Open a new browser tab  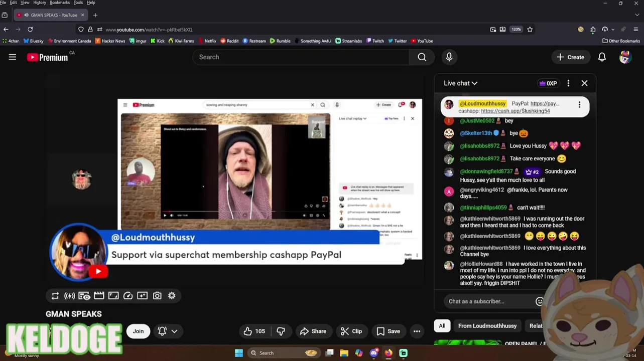(x=95, y=15)
